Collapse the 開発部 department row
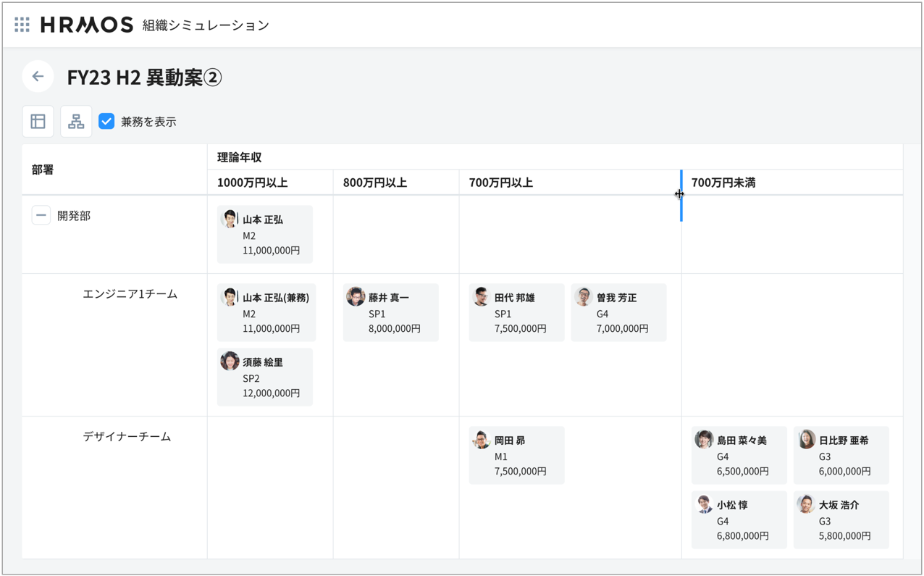 pyautogui.click(x=41, y=215)
